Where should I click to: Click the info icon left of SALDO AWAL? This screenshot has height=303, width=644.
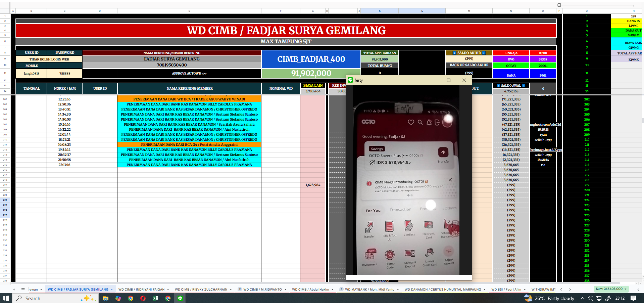[498, 86]
